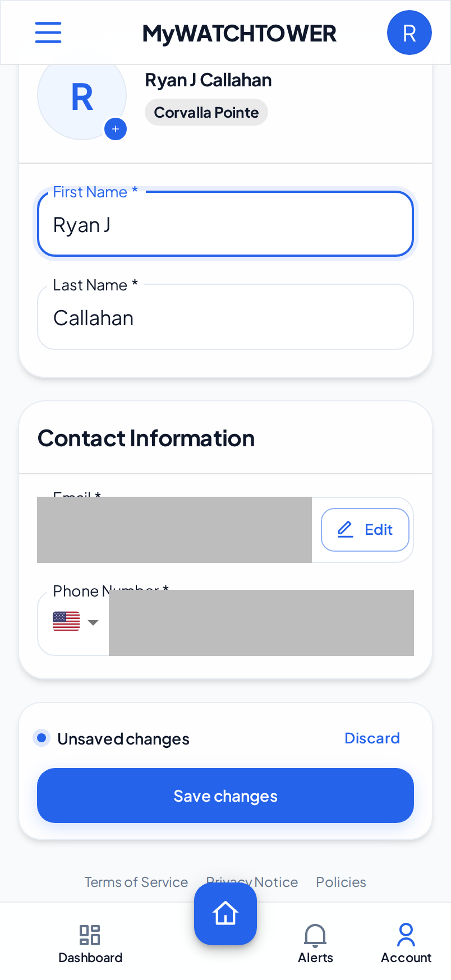Open the hamburger navigation menu
451x980 pixels.
(x=48, y=33)
